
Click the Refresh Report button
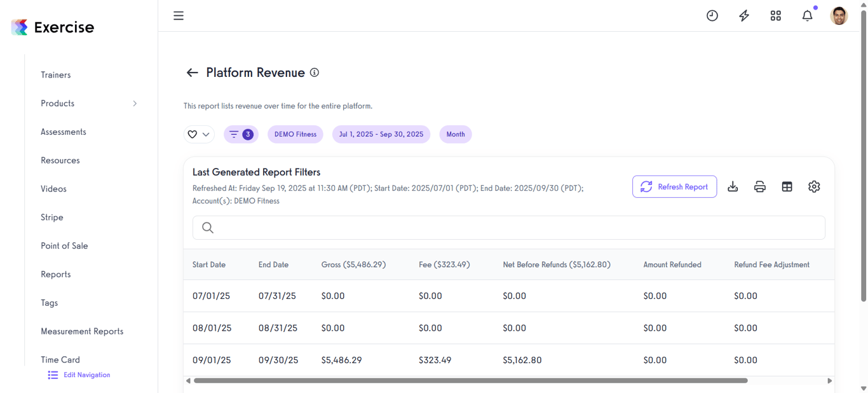[674, 186]
